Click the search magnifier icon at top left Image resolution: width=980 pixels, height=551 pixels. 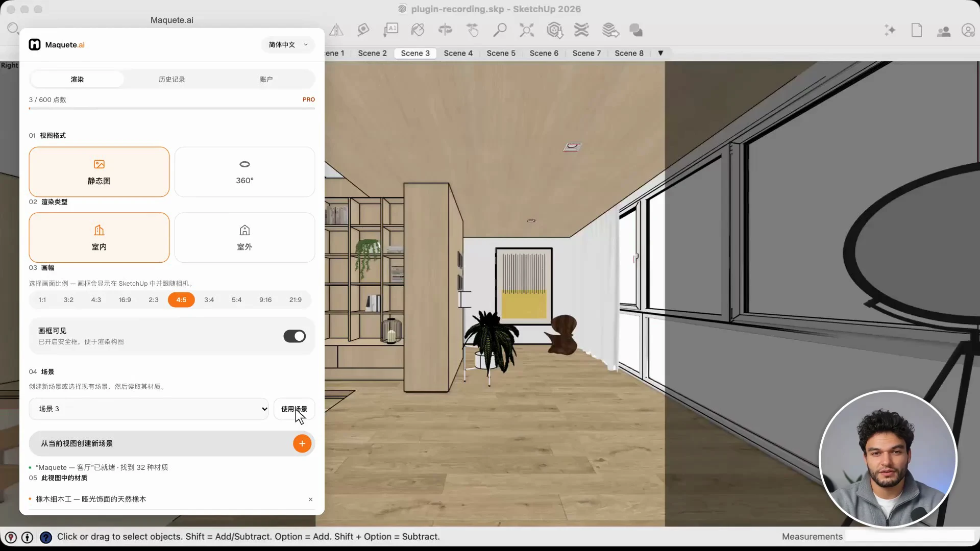click(13, 29)
